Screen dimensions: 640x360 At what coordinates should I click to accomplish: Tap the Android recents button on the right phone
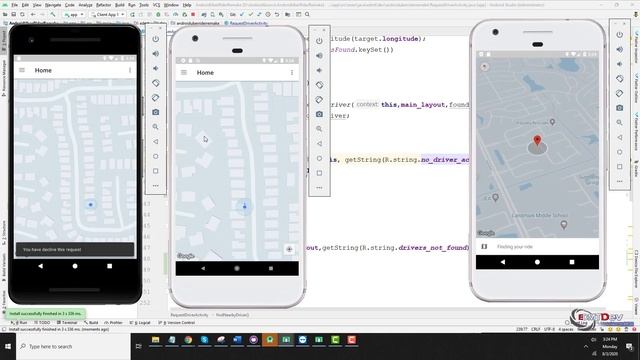click(x=572, y=262)
